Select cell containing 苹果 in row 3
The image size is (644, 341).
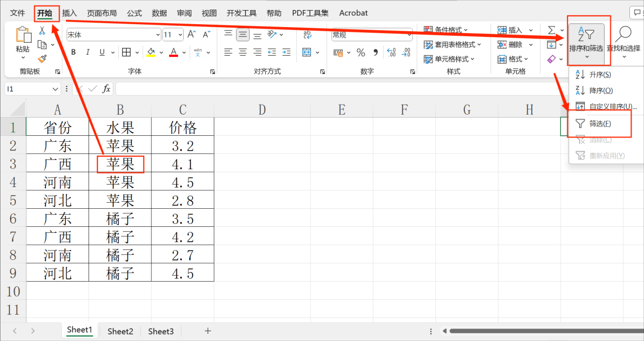pyautogui.click(x=120, y=164)
